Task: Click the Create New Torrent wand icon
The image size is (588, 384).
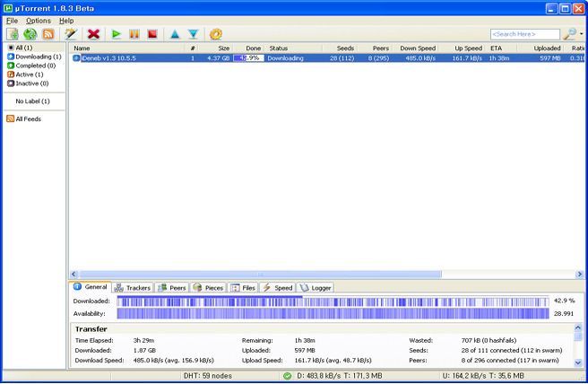Action: pos(71,34)
